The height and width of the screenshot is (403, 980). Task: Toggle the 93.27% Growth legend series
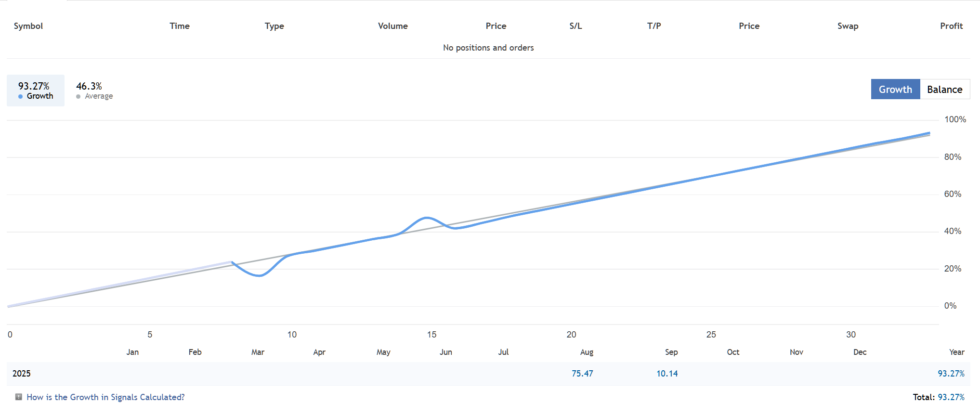tap(35, 91)
